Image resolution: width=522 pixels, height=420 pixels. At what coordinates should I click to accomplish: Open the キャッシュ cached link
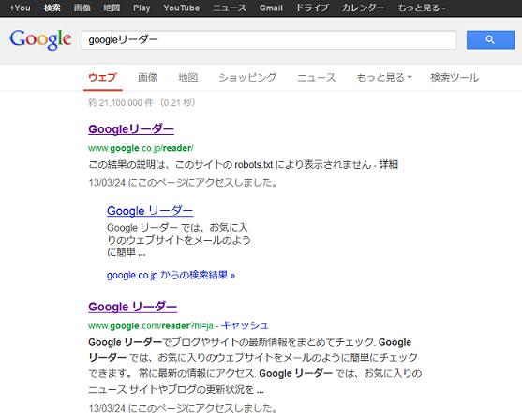tap(245, 325)
